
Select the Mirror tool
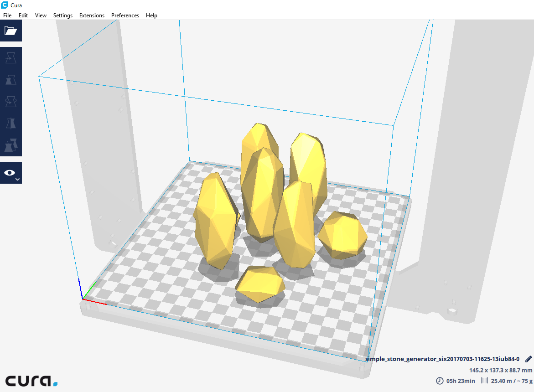click(10, 123)
